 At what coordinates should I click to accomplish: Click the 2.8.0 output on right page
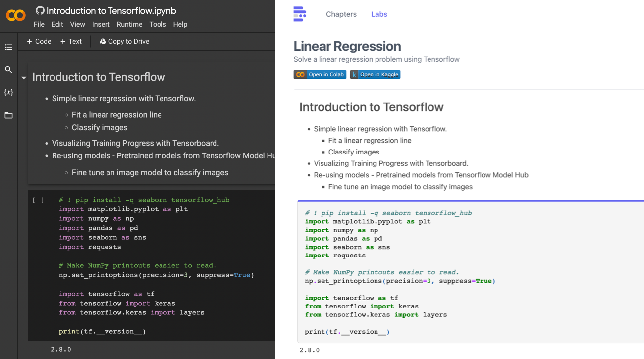tap(309, 350)
